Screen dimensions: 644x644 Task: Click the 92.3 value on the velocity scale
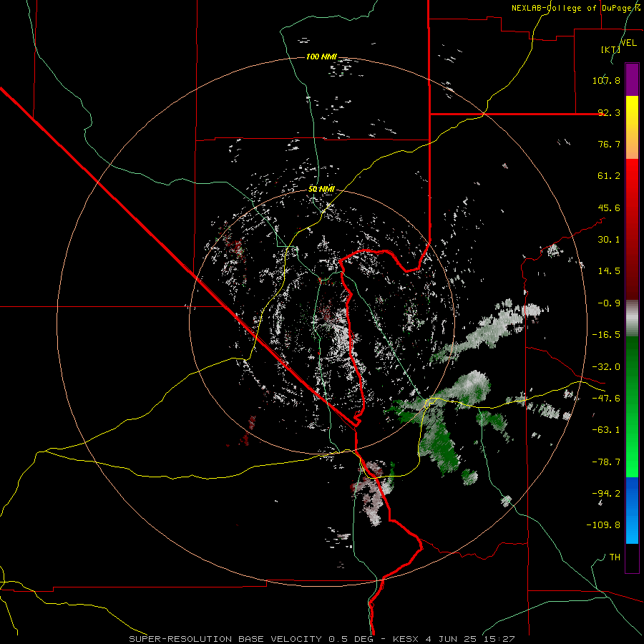coord(609,112)
